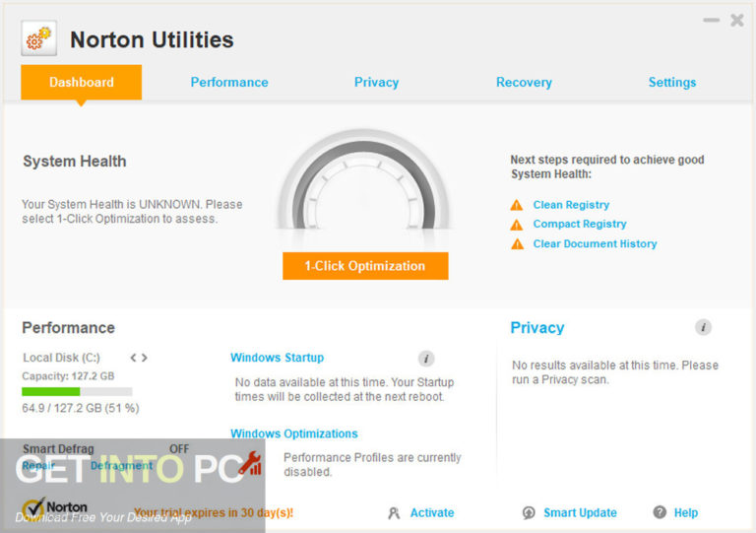
Task: Open the Settings tab
Action: tap(672, 83)
